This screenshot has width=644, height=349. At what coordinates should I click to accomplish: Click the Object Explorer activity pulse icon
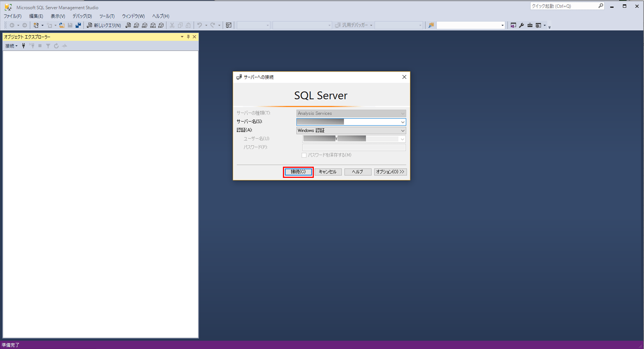pos(64,46)
